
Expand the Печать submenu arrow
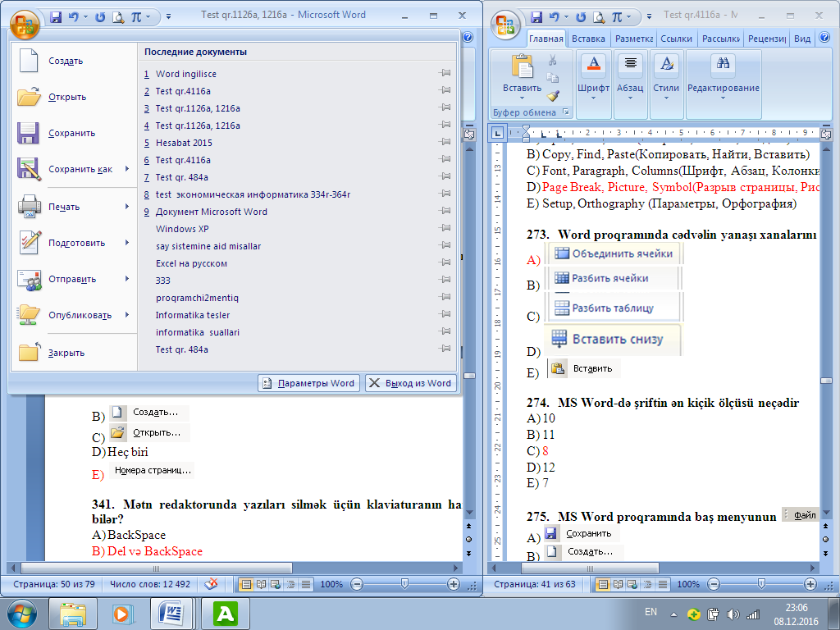pyautogui.click(x=127, y=206)
